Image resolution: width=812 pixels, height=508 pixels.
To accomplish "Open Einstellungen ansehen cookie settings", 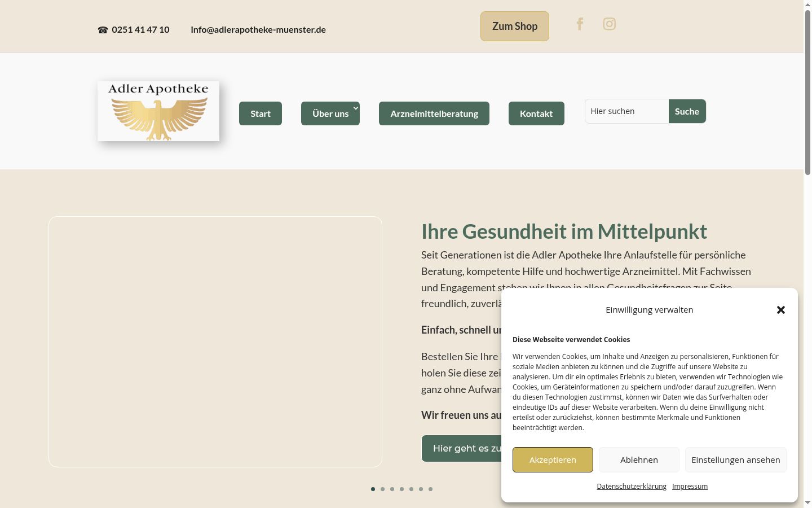I will click(736, 459).
